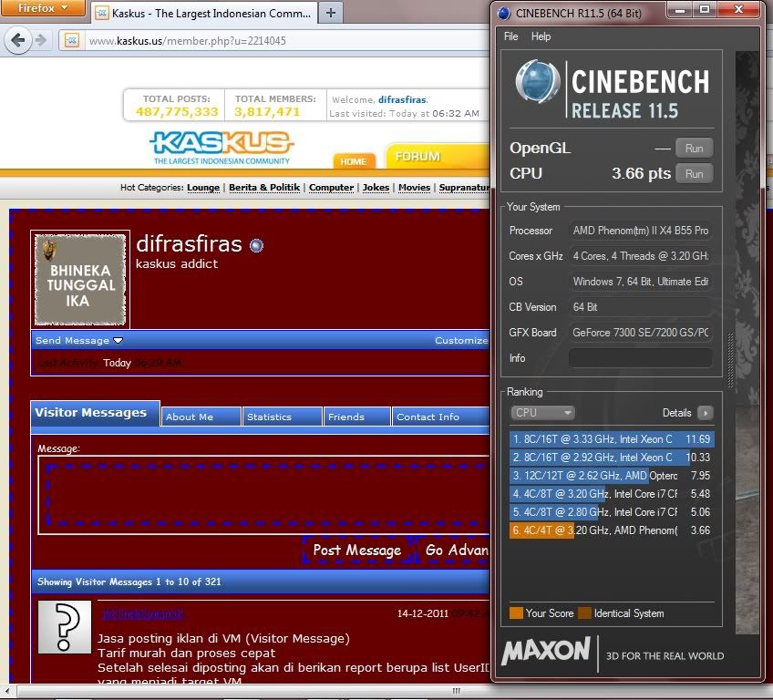Open the Computer category link
773x700 pixels.
click(x=331, y=188)
